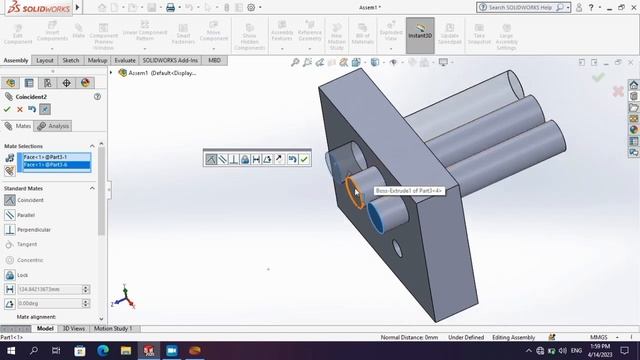Choose the Concentric standard mate
640x360 pixels.
pyautogui.click(x=24, y=260)
